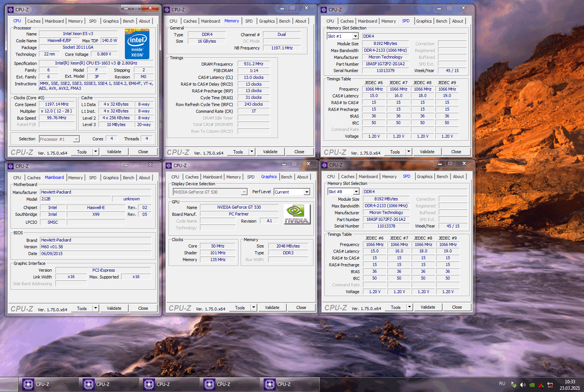Image resolution: width=584 pixels, height=392 pixels.
Task: Click CPU-Z title icon in the Memory-tab window
Action: click(167, 9)
